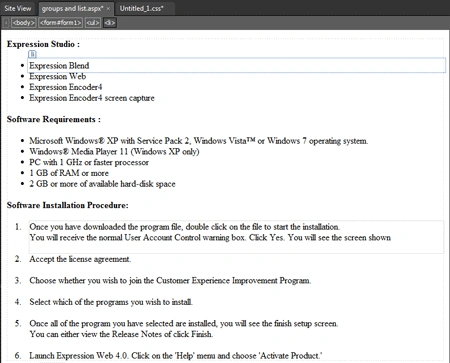Click the 'view the Release Notes' line
The image size is (450, 363).
121,334
